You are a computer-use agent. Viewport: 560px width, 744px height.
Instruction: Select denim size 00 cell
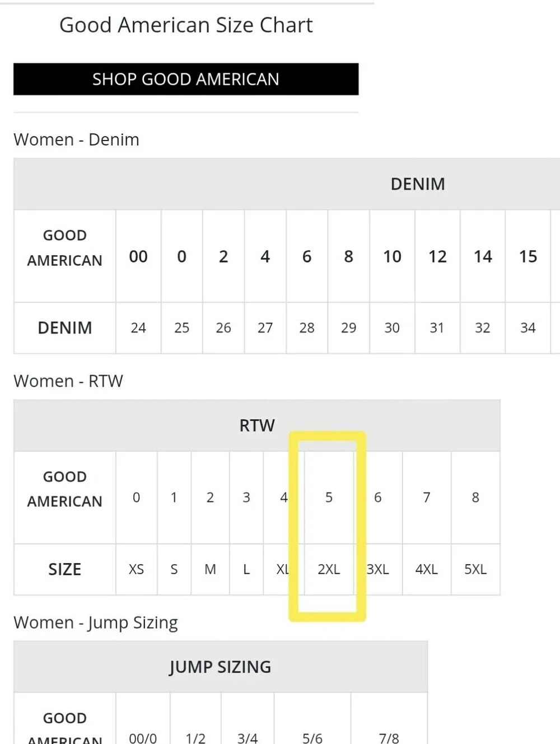[138, 256]
